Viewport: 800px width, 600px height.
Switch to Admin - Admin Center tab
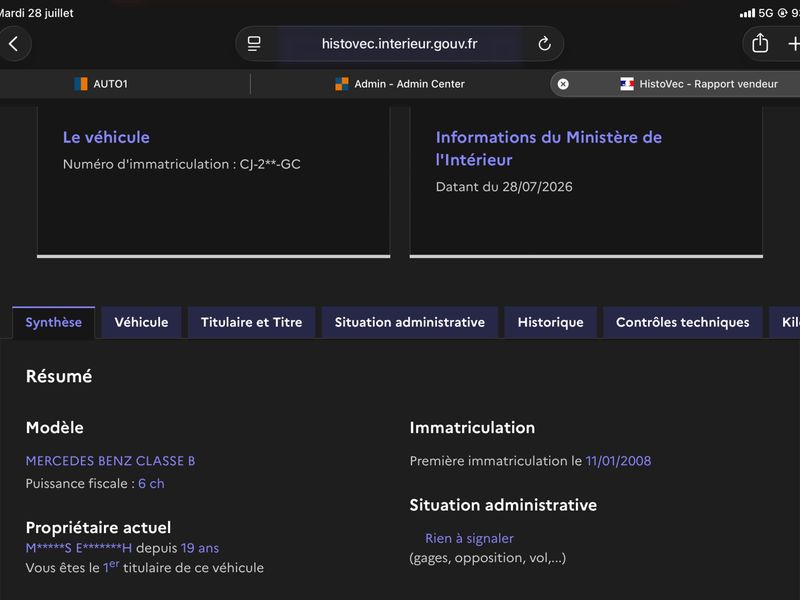tap(400, 84)
